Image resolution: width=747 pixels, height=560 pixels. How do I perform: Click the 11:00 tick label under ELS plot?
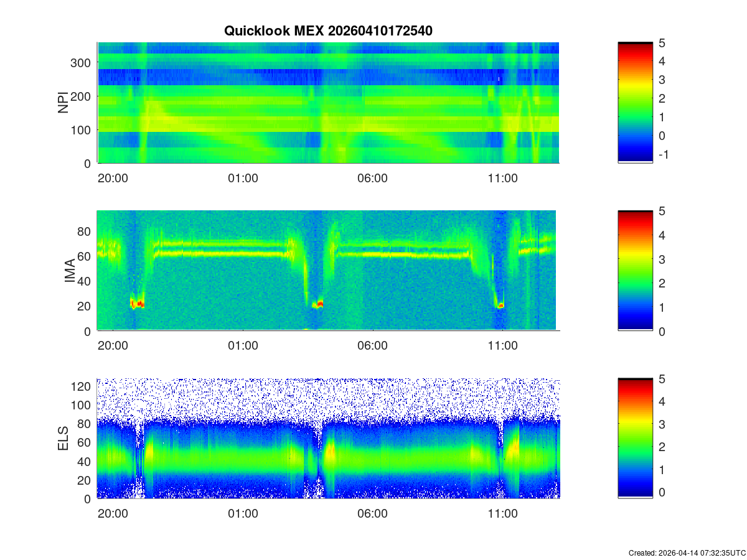pos(503,514)
